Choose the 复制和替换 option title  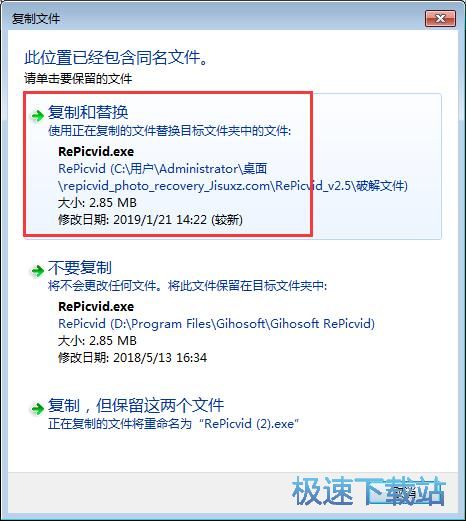click(88, 112)
